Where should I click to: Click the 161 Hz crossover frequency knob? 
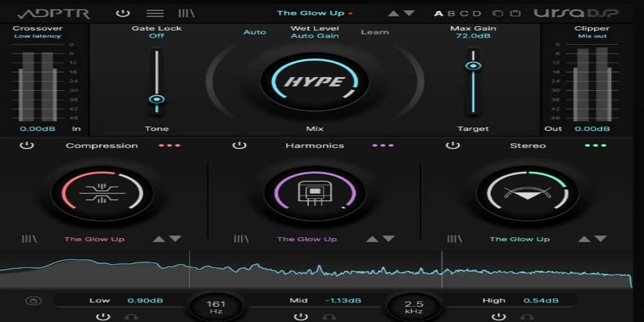click(x=215, y=306)
